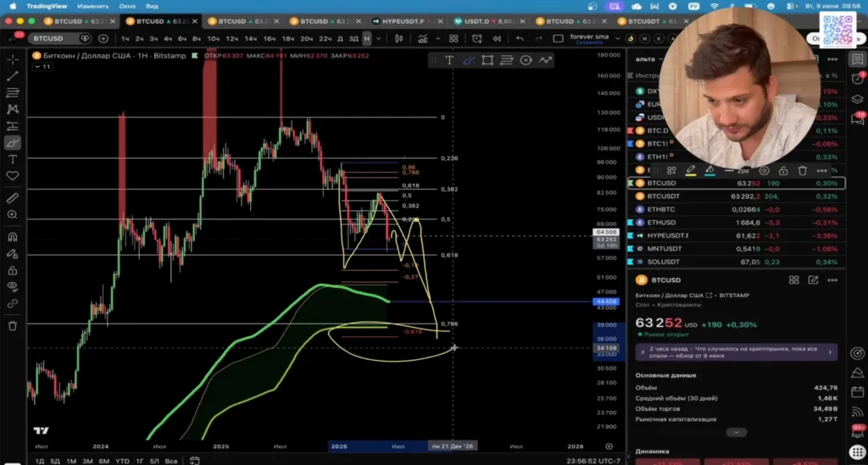
Task: Open the Вид menu in the menu bar
Action: coord(152,6)
